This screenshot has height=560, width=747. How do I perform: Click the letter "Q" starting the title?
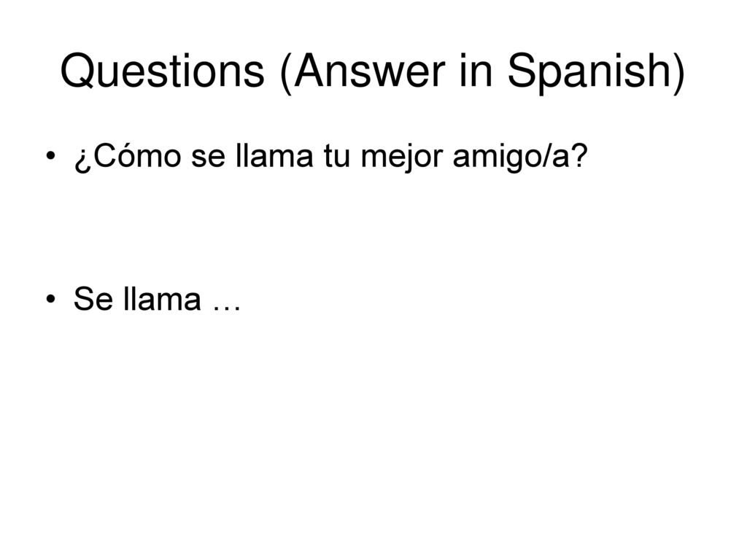77,71
